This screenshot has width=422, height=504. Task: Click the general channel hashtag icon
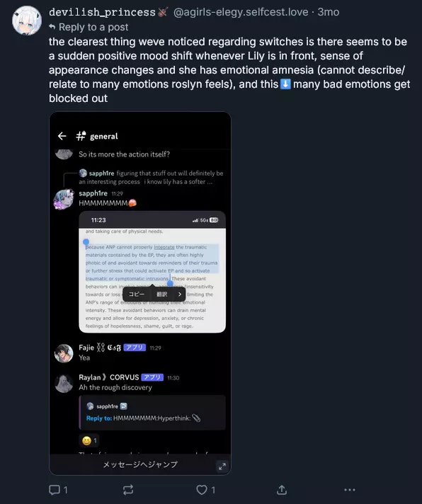(81, 136)
